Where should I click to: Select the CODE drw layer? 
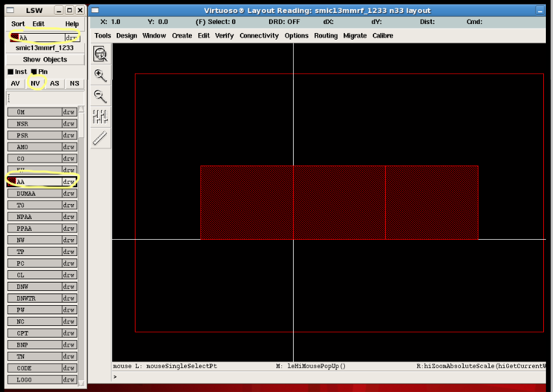pyautogui.click(x=42, y=368)
